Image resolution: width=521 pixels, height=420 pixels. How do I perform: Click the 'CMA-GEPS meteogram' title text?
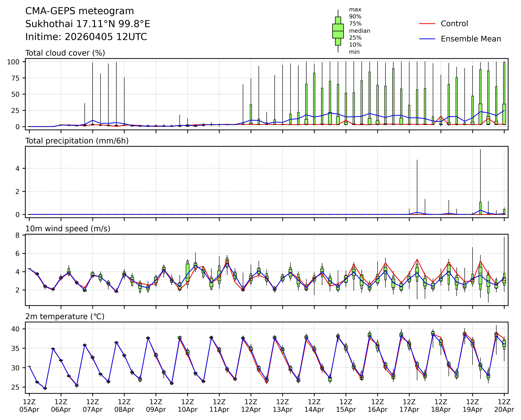click(x=80, y=11)
